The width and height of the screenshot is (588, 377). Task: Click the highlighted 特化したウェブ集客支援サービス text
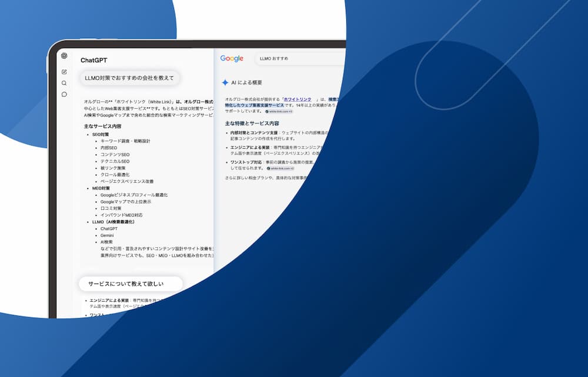(254, 106)
